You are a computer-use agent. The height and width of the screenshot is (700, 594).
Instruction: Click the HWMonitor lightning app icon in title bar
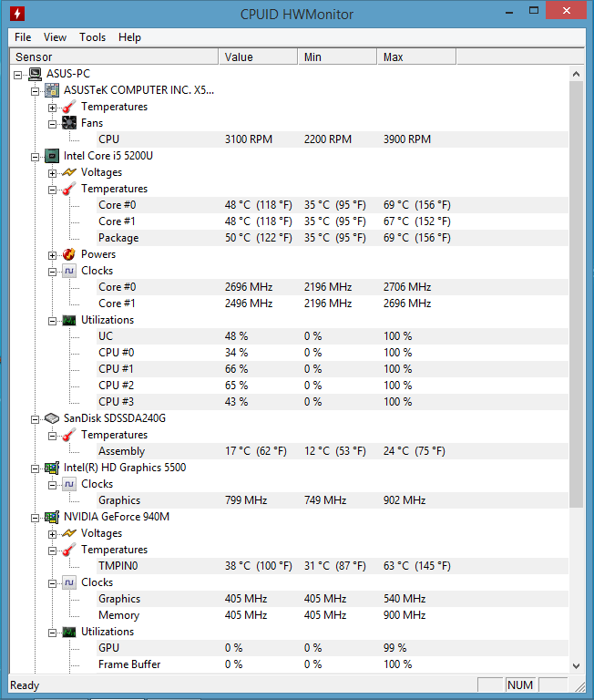[x=17, y=14]
